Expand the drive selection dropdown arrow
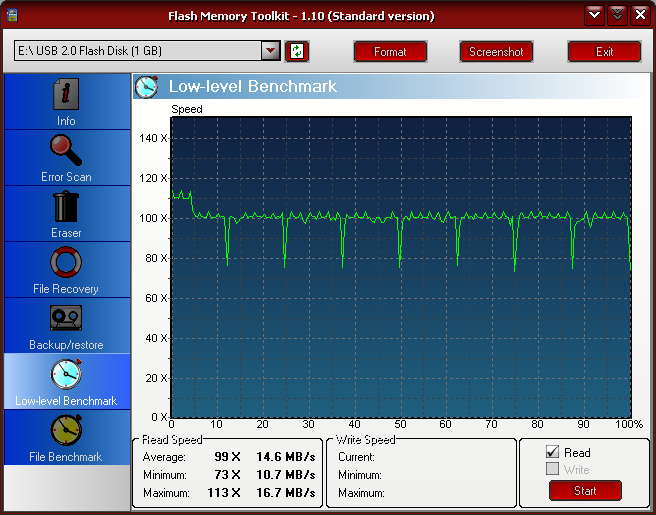The width and height of the screenshot is (656, 515). 270,51
